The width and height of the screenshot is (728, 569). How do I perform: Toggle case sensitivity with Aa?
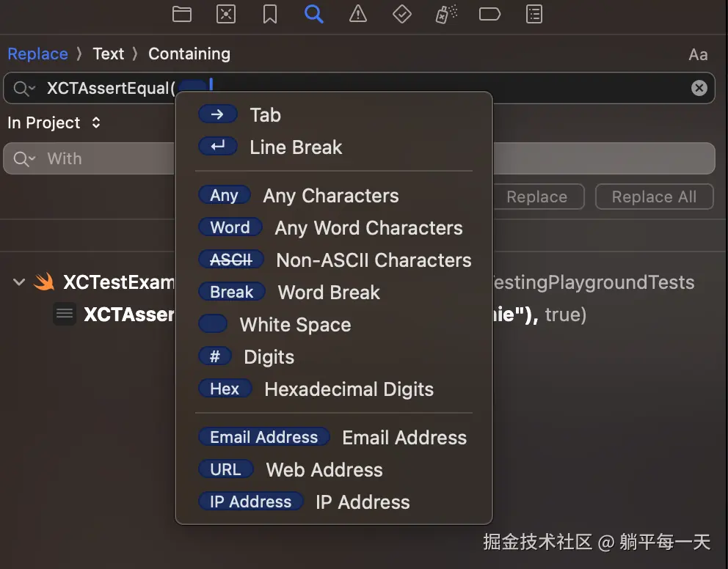click(x=698, y=55)
